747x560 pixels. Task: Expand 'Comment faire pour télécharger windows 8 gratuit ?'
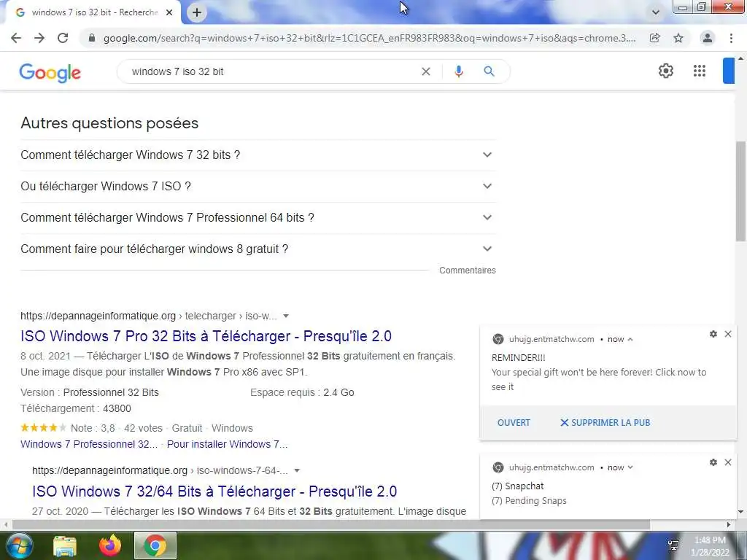click(x=258, y=249)
